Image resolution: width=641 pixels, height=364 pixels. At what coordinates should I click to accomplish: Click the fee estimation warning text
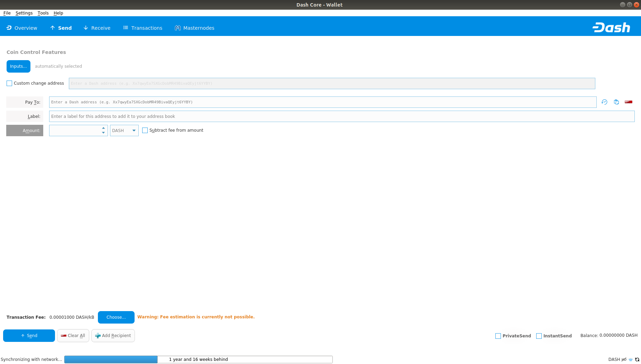coord(196,317)
